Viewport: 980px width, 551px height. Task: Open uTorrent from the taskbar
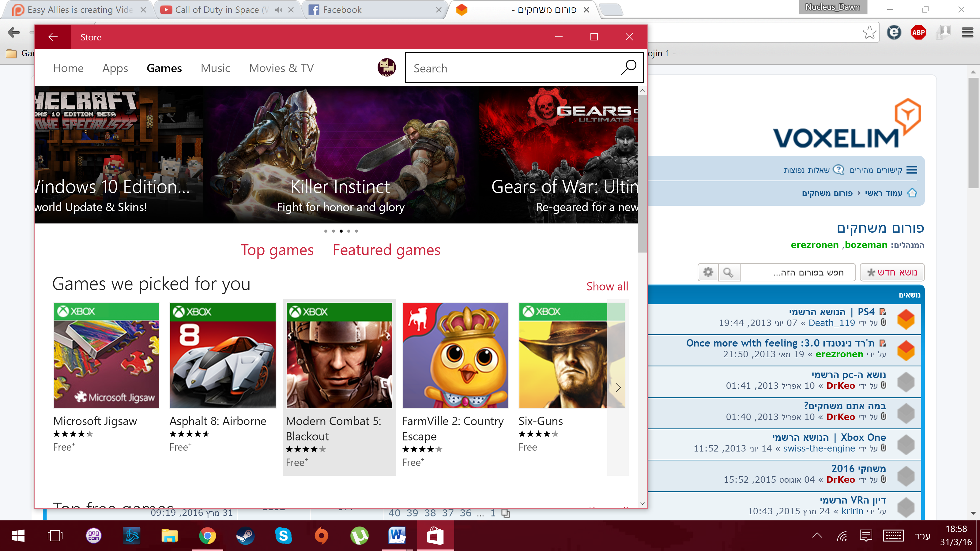tap(359, 536)
